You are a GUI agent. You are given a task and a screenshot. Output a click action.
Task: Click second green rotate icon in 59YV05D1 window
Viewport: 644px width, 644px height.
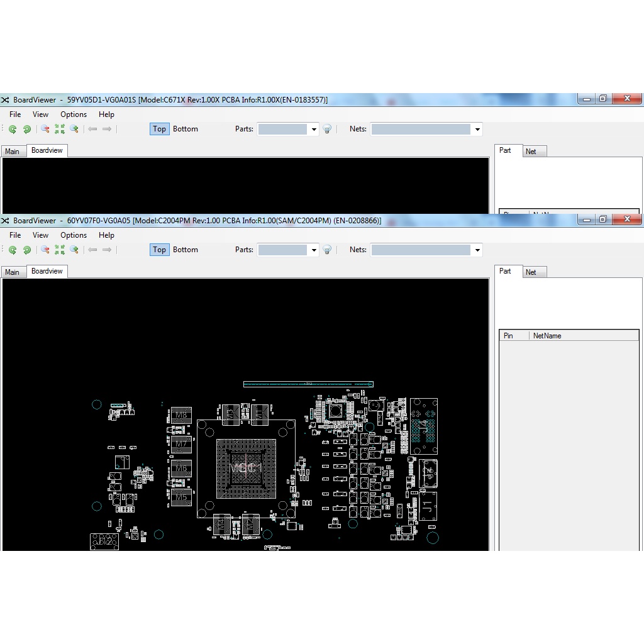coord(26,130)
